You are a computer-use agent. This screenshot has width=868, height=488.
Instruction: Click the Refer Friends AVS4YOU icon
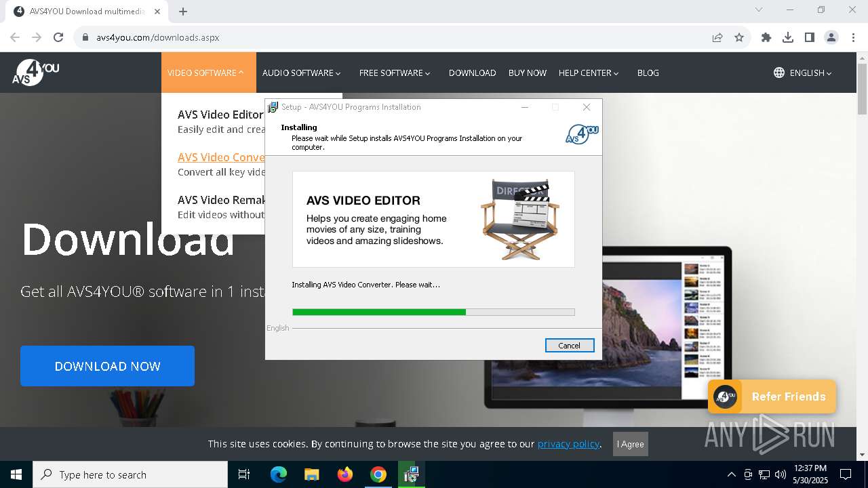point(725,396)
